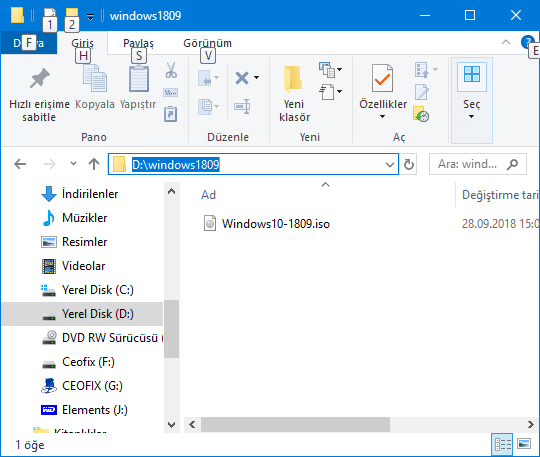Refresh the folder view
The width and height of the screenshot is (540, 457).
pos(409,165)
